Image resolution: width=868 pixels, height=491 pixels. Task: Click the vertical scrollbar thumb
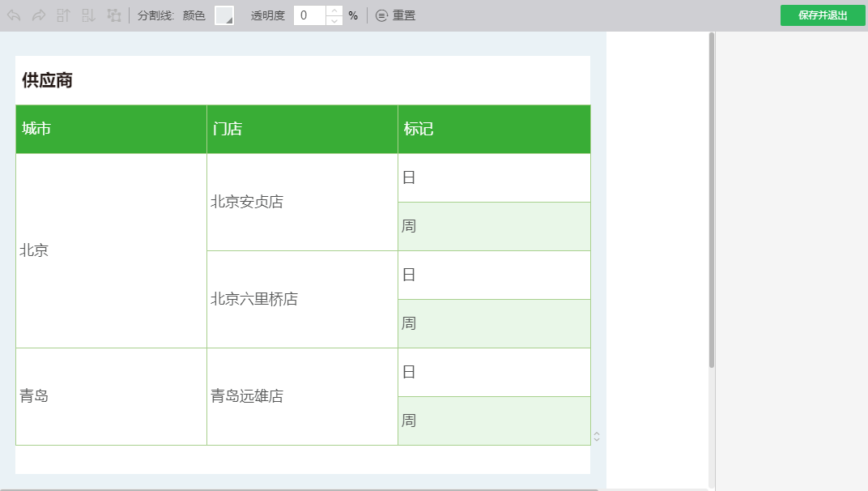click(712, 199)
